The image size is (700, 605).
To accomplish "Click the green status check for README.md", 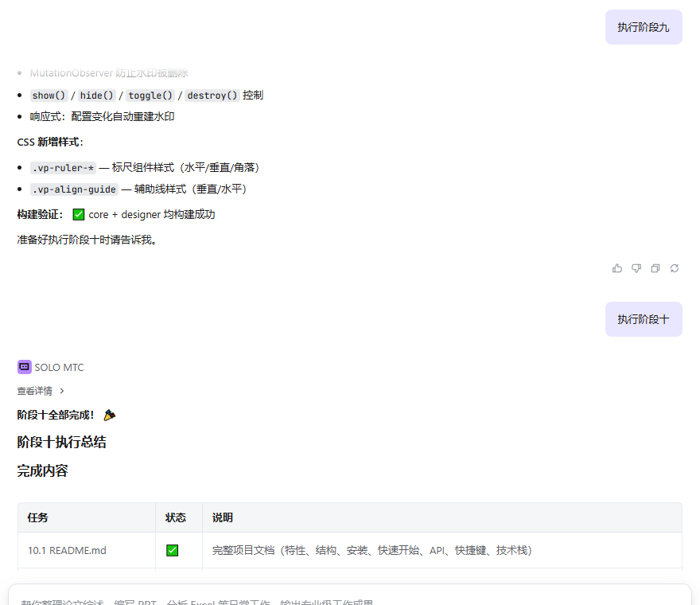I will (172, 550).
